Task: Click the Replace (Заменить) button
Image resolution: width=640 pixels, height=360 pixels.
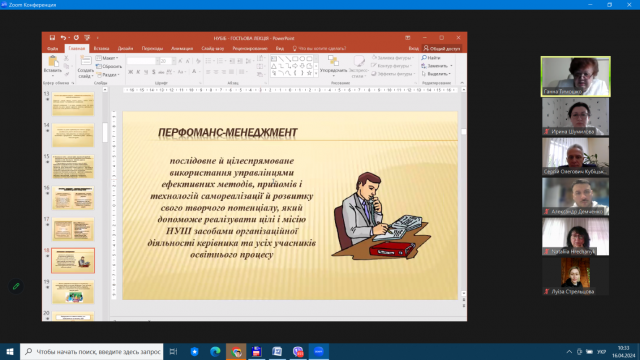Action: (x=435, y=66)
